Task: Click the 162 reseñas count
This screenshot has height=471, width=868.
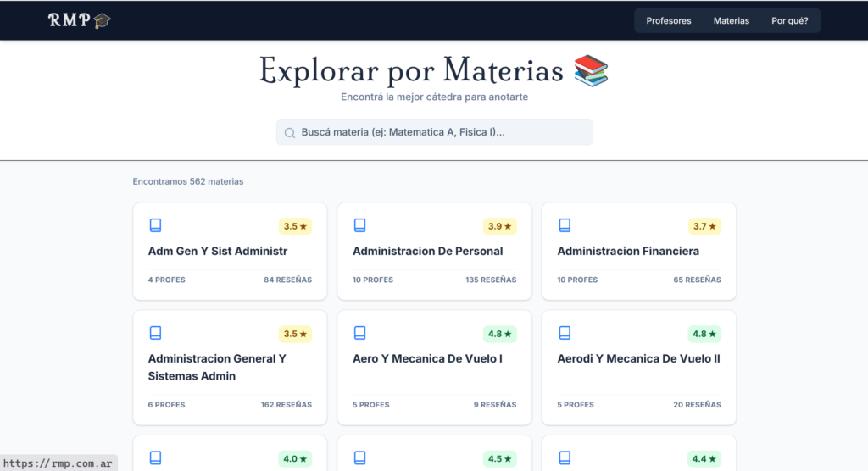Action: [286, 405]
